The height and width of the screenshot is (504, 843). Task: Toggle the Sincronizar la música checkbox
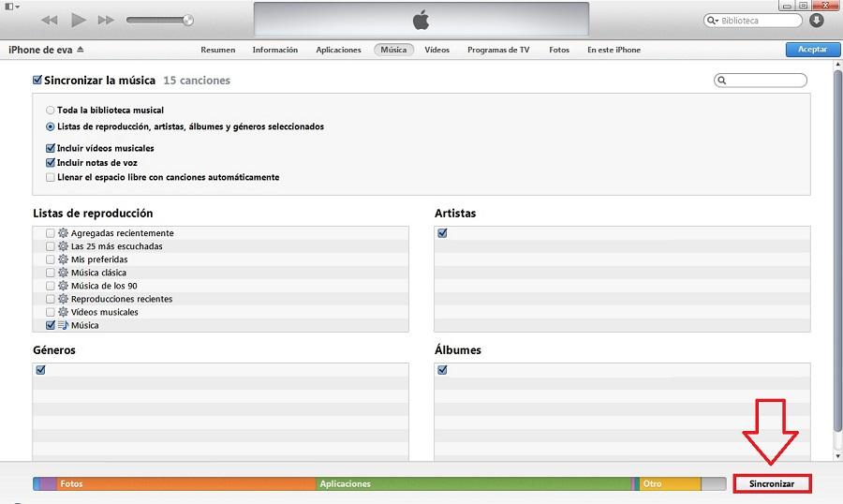click(x=37, y=81)
